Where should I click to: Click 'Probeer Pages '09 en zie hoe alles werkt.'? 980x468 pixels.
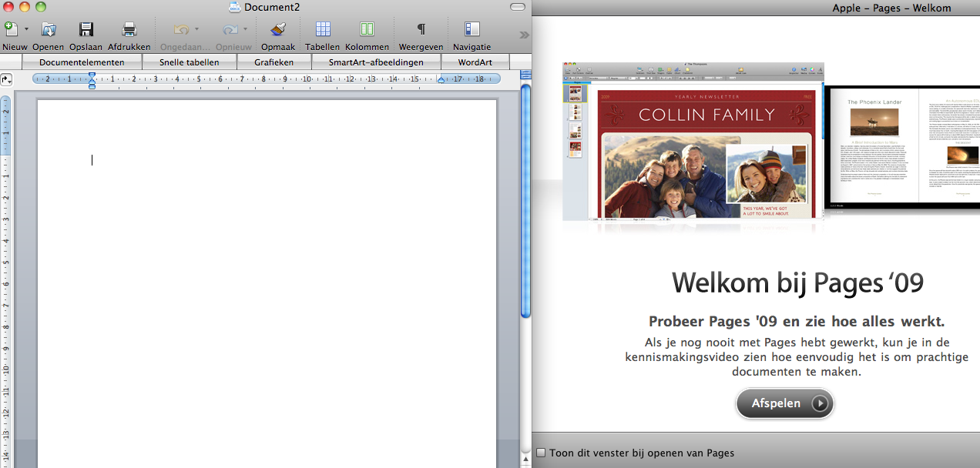tap(797, 322)
